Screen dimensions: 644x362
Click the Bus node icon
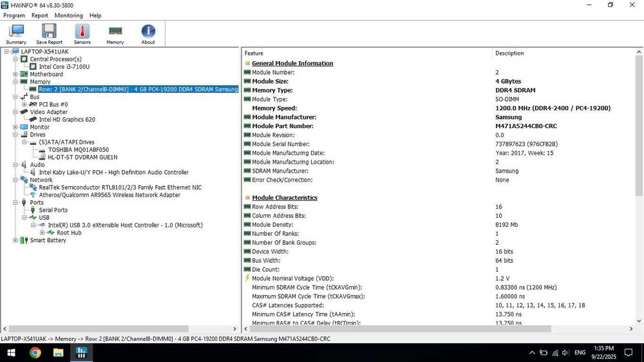24,97
